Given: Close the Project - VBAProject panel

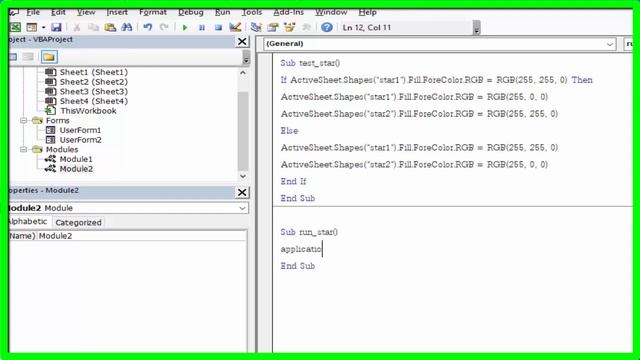Looking at the screenshot, I should 242,41.
